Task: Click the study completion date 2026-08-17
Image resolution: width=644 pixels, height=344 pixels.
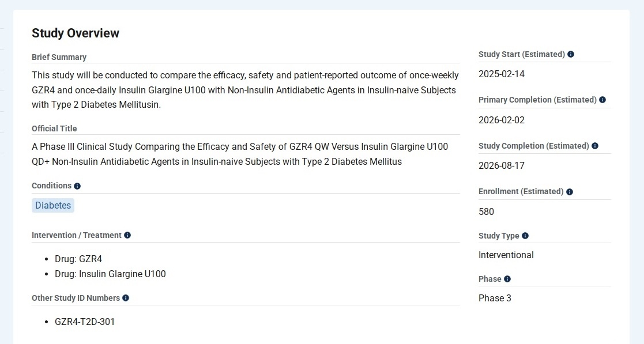Action: coord(502,166)
